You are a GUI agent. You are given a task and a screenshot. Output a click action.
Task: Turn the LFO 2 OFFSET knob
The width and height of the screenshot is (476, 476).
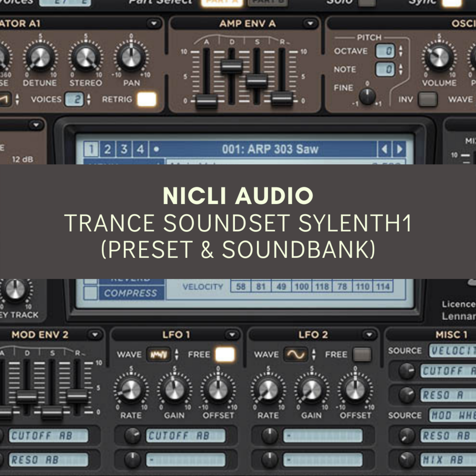point(355,390)
